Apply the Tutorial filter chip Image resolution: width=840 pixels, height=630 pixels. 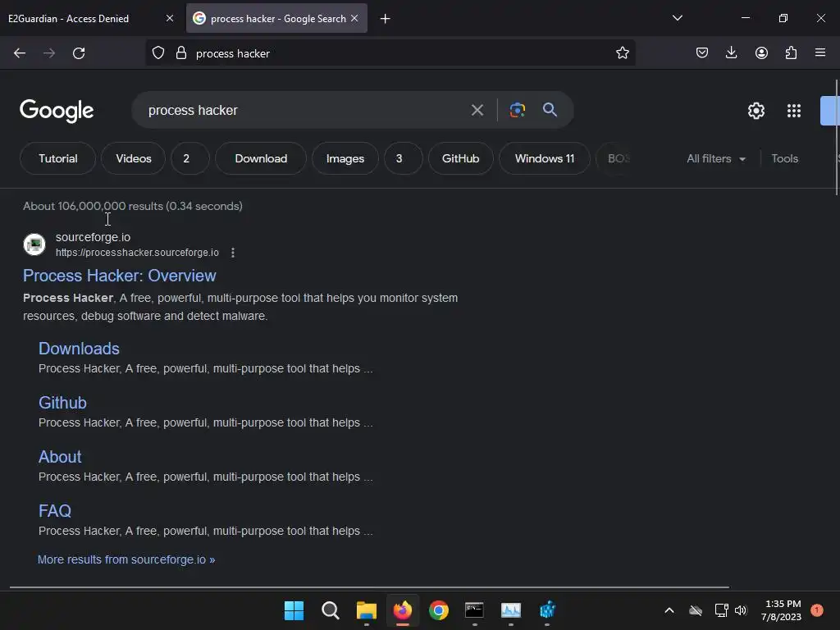coord(58,158)
